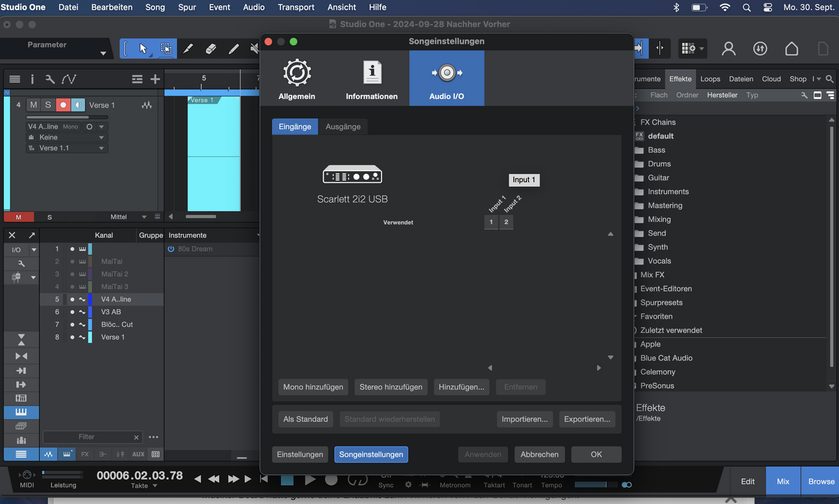Select the Paint pencil tool
The height and width of the screenshot is (504, 839).
pos(233,48)
